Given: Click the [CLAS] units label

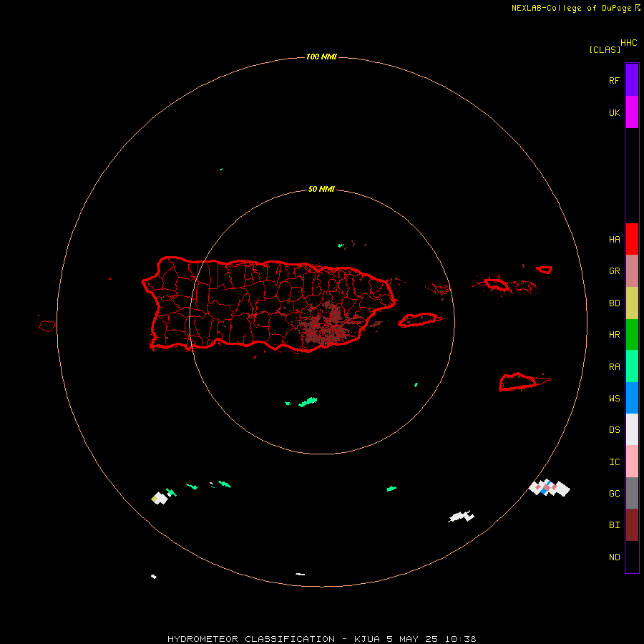Looking at the screenshot, I should click(x=605, y=49).
